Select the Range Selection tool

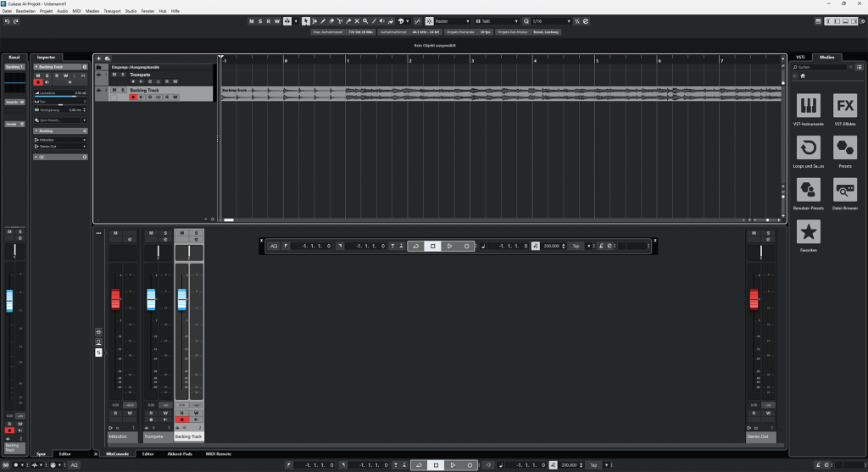(x=314, y=21)
